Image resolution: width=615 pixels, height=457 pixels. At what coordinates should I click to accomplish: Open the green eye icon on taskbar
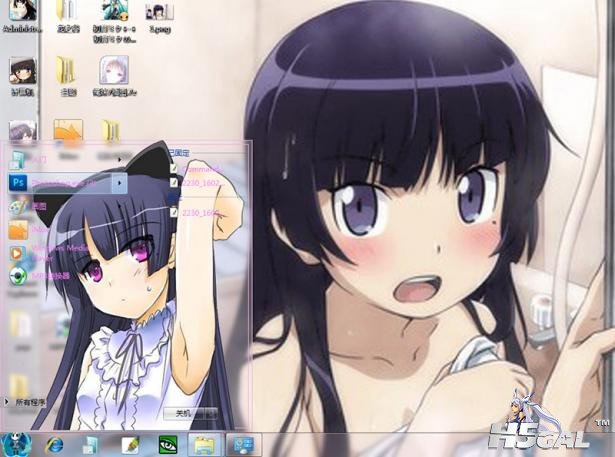click(x=168, y=445)
